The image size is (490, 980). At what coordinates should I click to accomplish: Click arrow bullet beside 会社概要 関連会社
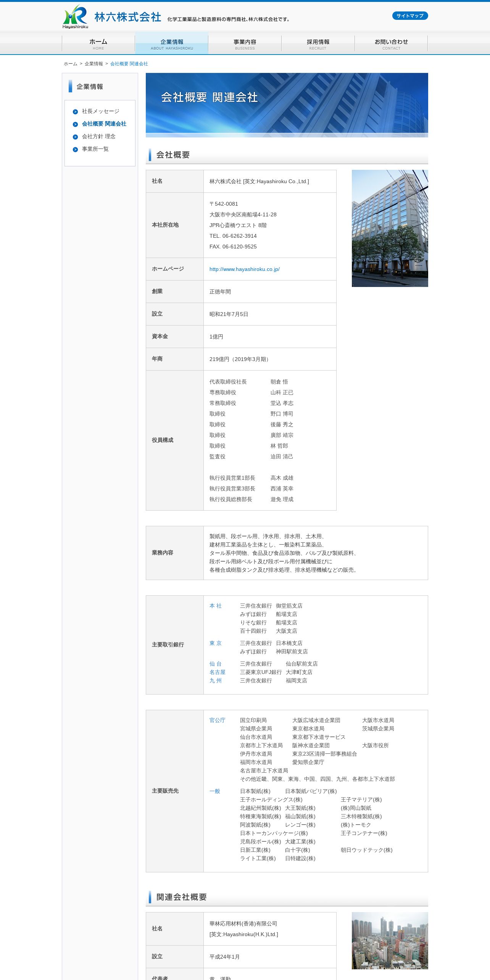click(x=75, y=124)
